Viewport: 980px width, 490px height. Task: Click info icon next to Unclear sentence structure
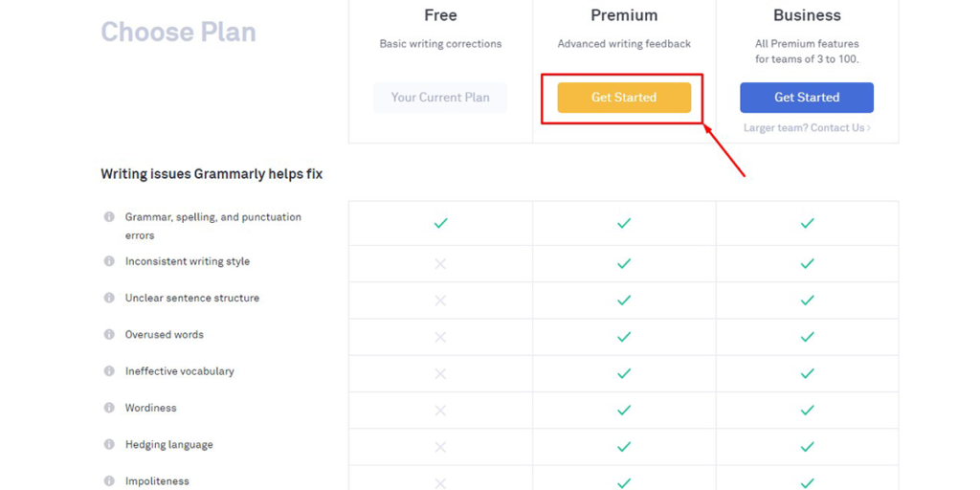tap(109, 298)
